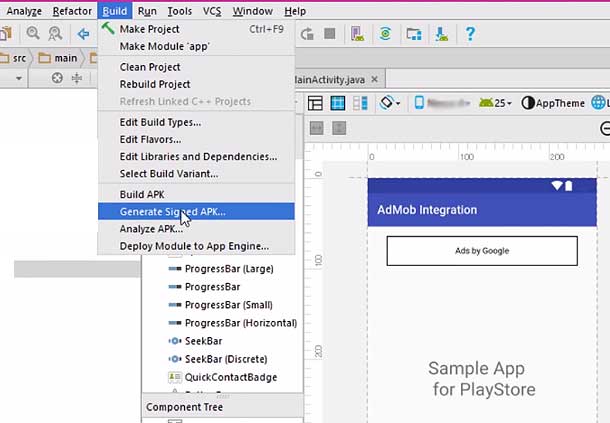Click the collapse-all icon in project panel
Image resolution: width=610 pixels, height=423 pixels.
click(77, 78)
